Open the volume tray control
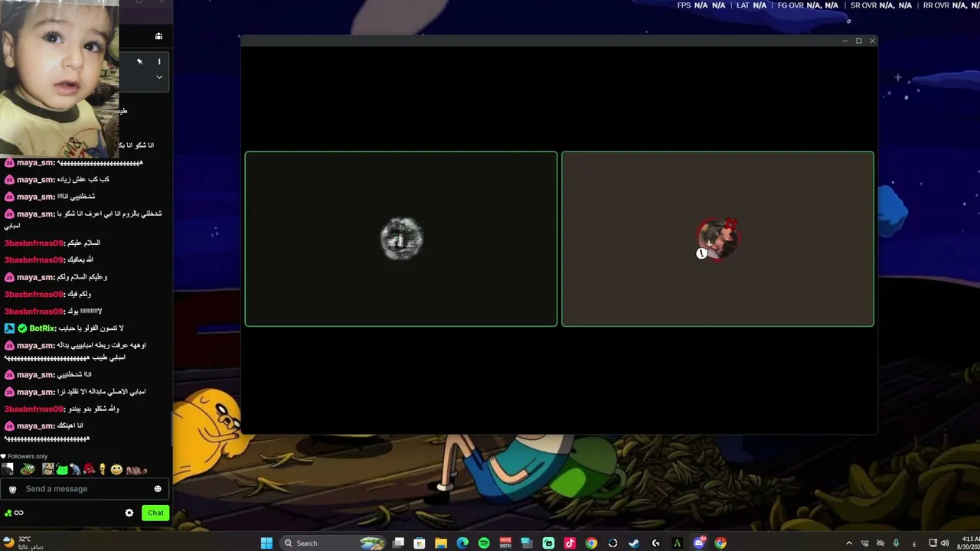 pyautogui.click(x=945, y=543)
